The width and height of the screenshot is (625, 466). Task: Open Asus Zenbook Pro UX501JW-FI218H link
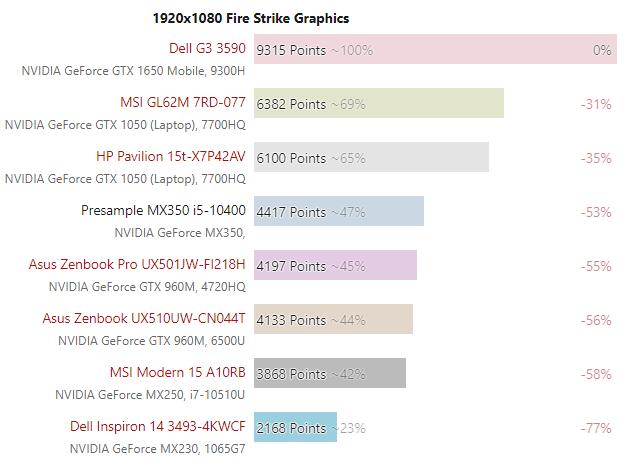[x=144, y=264]
